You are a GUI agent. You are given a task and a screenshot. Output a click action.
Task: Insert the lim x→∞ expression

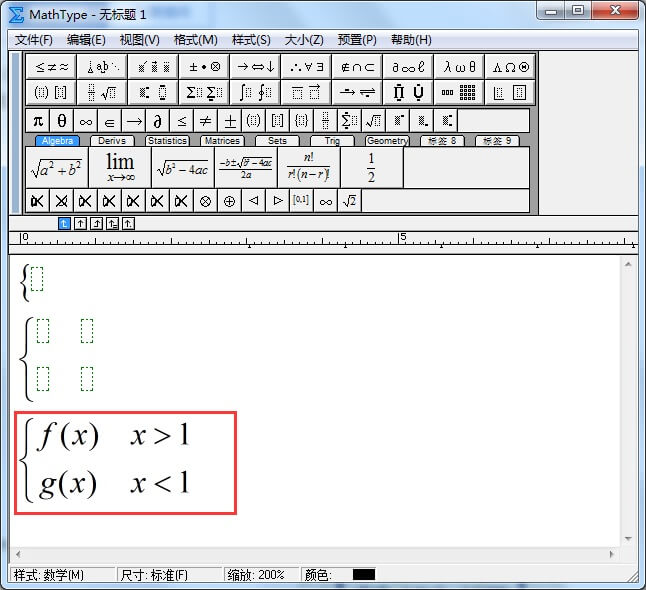[x=120, y=167]
